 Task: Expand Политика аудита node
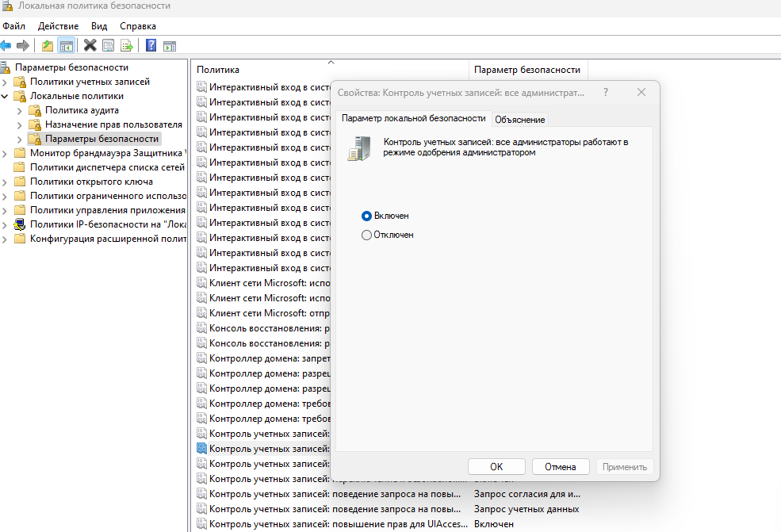pos(19,110)
